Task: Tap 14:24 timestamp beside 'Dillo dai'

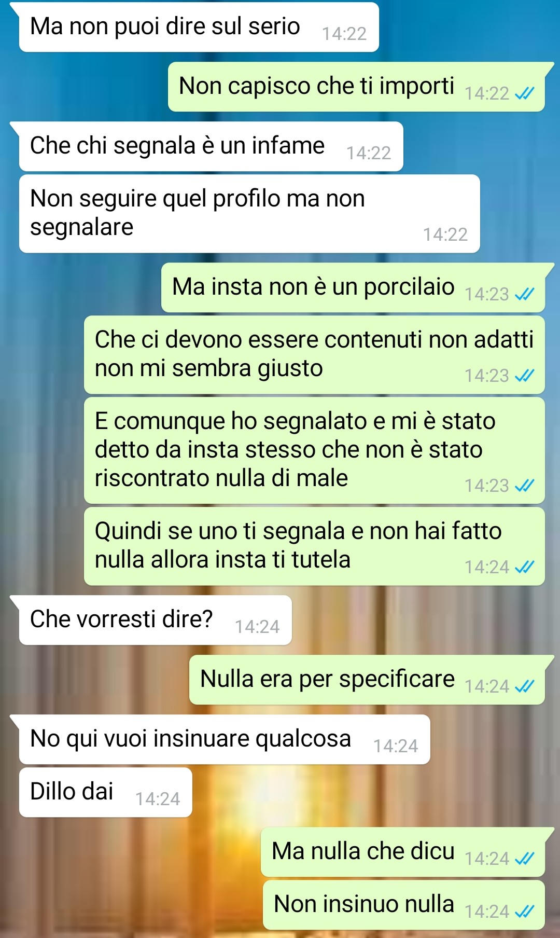Action: (x=158, y=799)
